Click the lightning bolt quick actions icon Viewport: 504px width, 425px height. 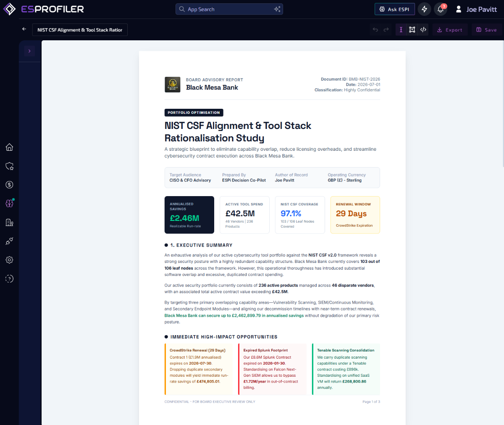pos(424,9)
